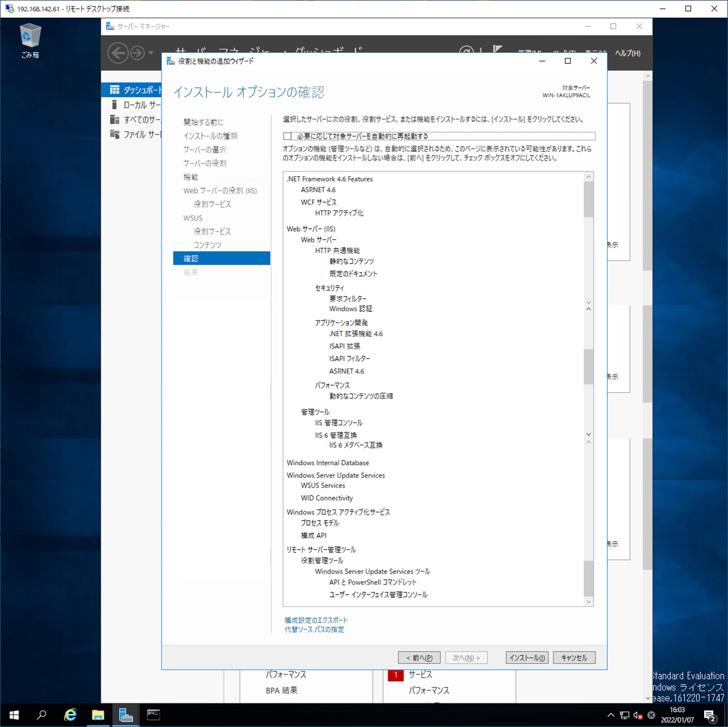Viewport: 728px width, 727px height.
Task: Open File Explorer from the taskbar
Action: click(x=98, y=715)
